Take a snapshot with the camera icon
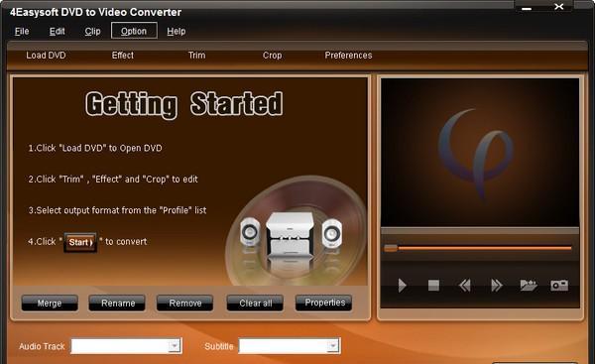This screenshot has width=595, height=364. click(x=559, y=286)
